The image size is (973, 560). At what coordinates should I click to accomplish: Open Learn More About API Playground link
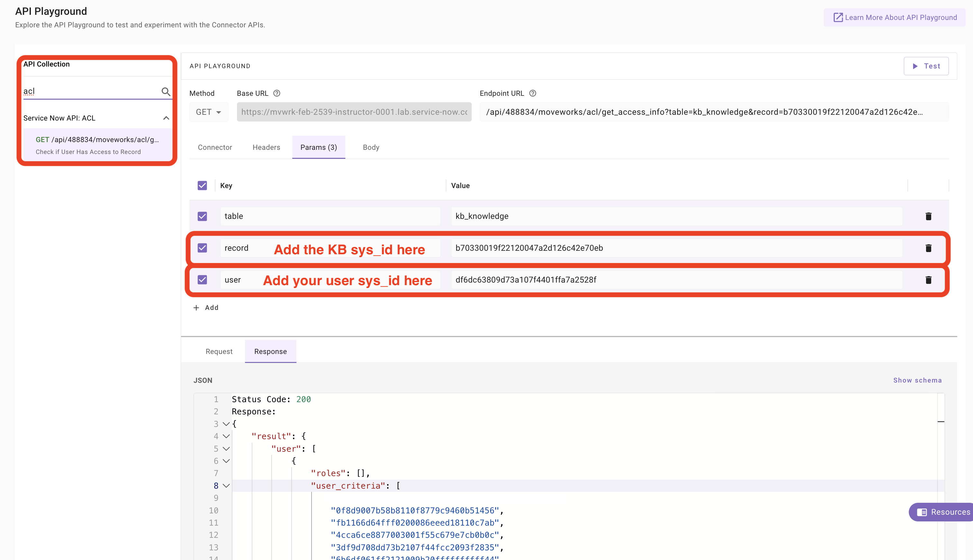coord(895,17)
